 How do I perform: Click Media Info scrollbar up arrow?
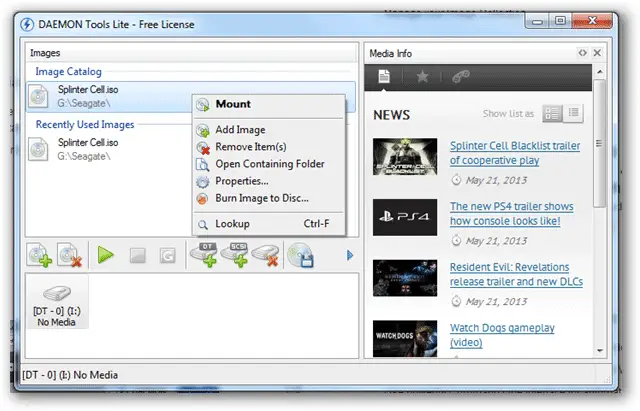coord(600,72)
